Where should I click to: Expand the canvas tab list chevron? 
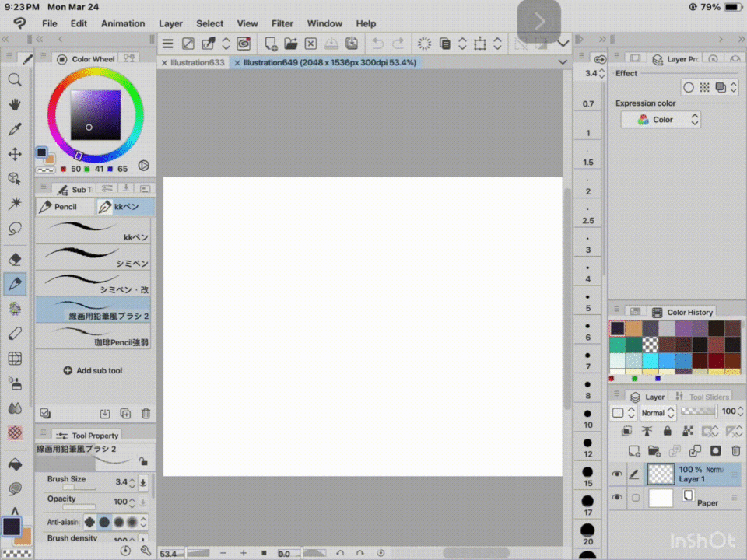pos(563,62)
